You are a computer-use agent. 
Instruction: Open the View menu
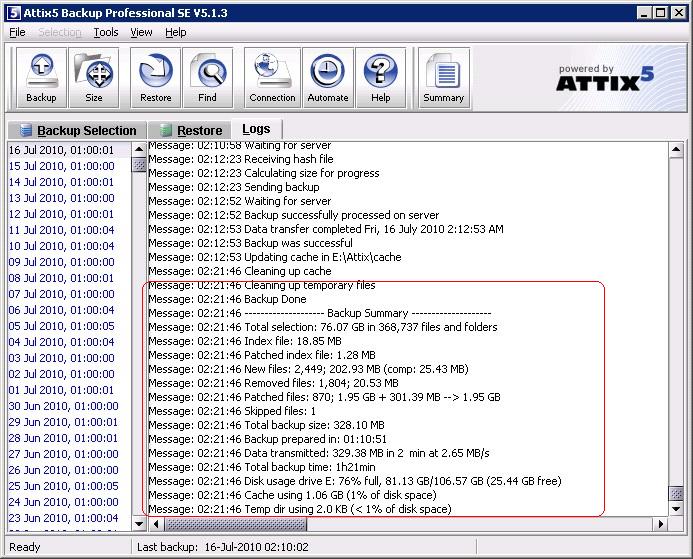(141, 32)
